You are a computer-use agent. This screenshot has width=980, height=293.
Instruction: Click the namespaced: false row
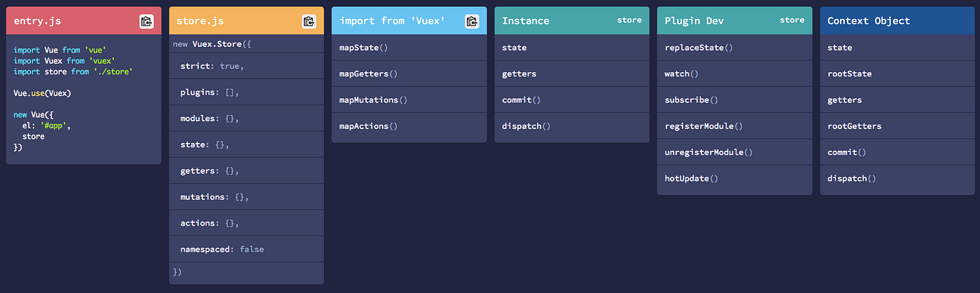tap(246, 249)
